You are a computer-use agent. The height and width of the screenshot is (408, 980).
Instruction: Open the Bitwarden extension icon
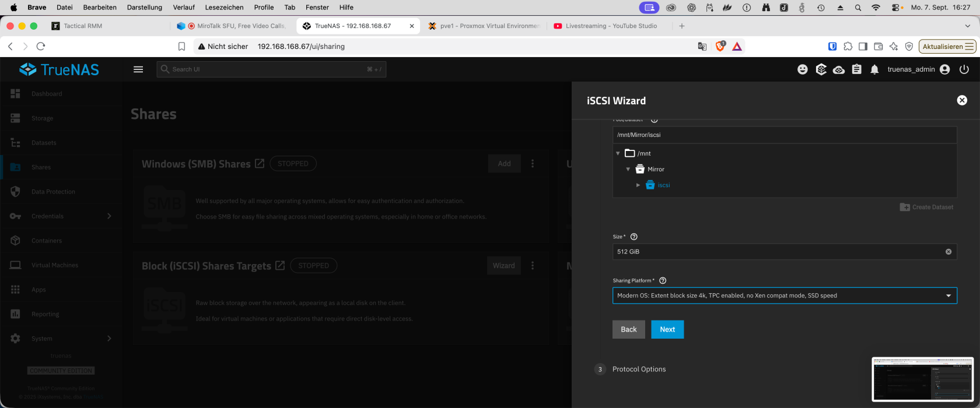(832, 46)
